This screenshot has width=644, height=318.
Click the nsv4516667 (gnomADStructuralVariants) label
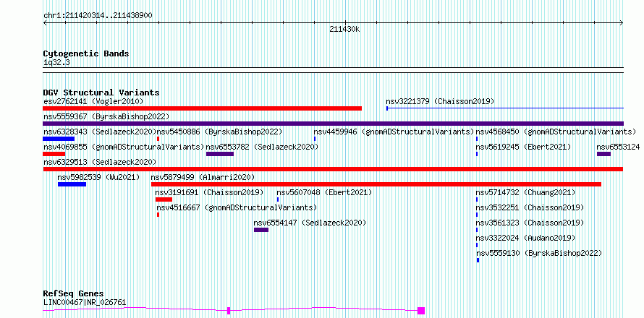(x=237, y=207)
